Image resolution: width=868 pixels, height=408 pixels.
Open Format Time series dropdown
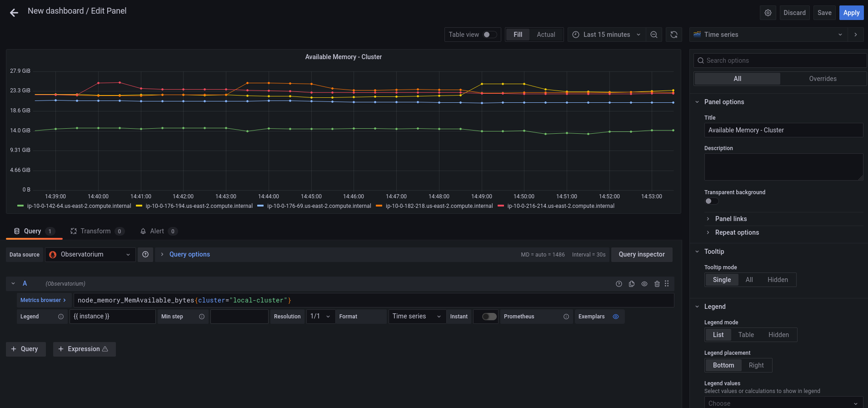[417, 317]
